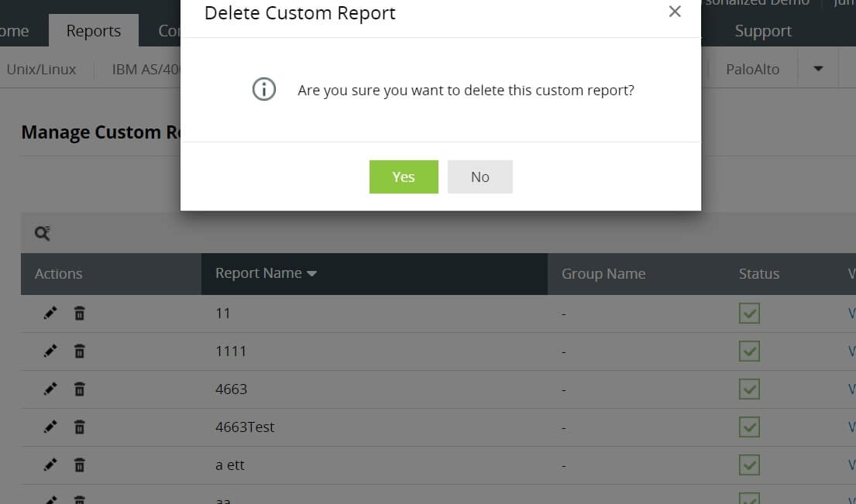This screenshot has height=504, width=856.
Task: Sort by Report Name column arrow
Action: click(312, 273)
